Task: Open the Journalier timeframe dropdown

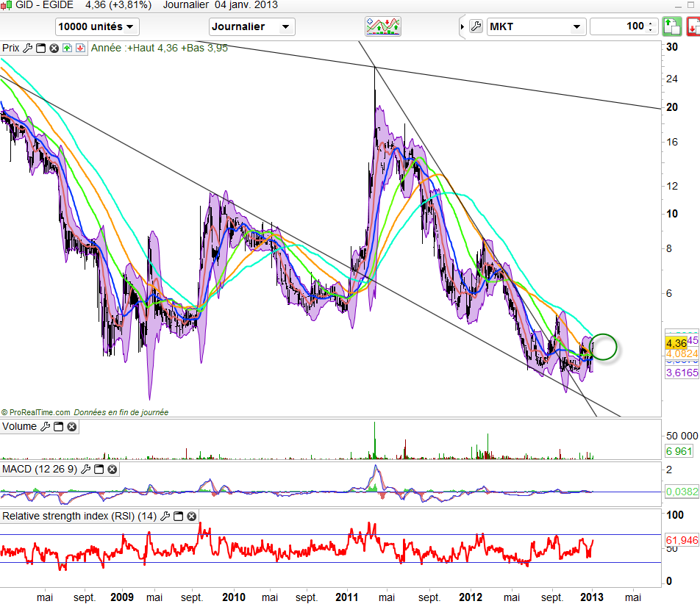Action: (x=251, y=27)
